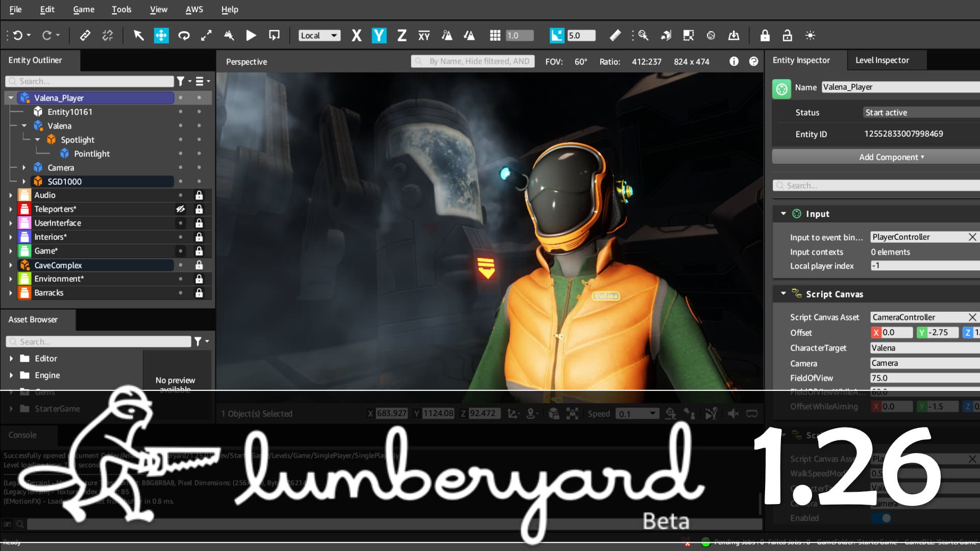Select the Rotate tool in the toolbar

[184, 36]
